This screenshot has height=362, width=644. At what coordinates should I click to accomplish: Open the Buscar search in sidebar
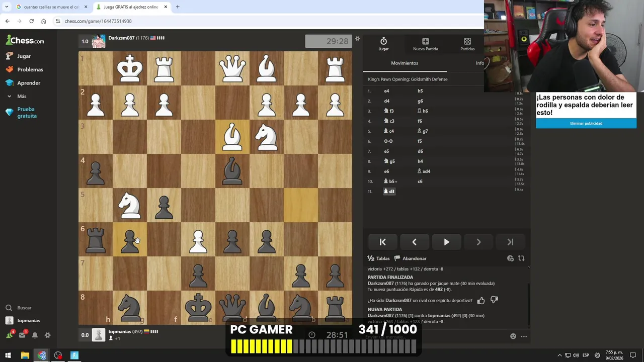click(x=19, y=308)
